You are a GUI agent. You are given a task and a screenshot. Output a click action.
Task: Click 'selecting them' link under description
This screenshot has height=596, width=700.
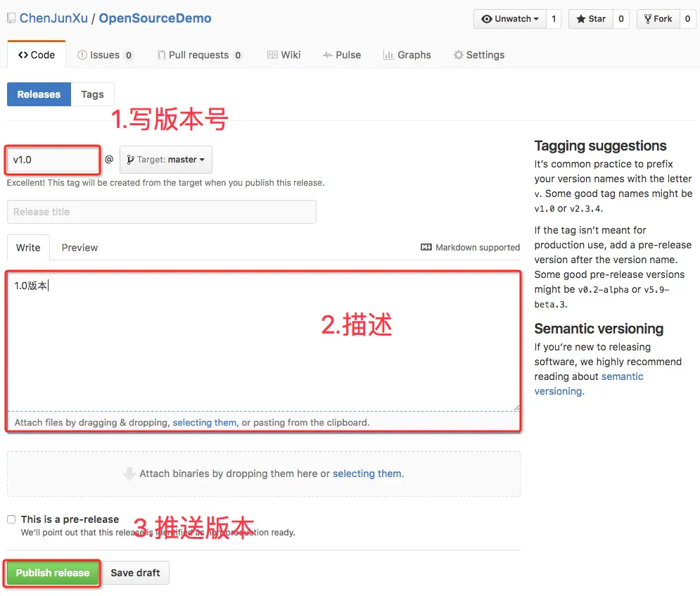[x=205, y=422]
